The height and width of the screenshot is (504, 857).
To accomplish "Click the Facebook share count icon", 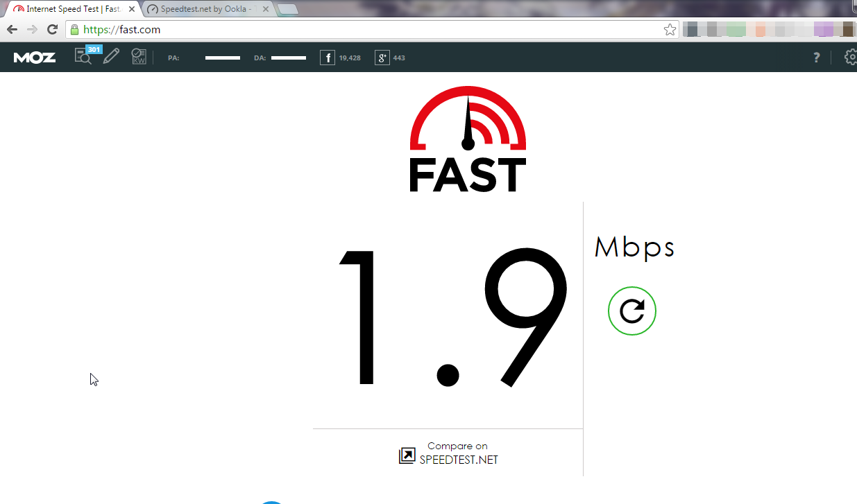I will click(x=328, y=58).
